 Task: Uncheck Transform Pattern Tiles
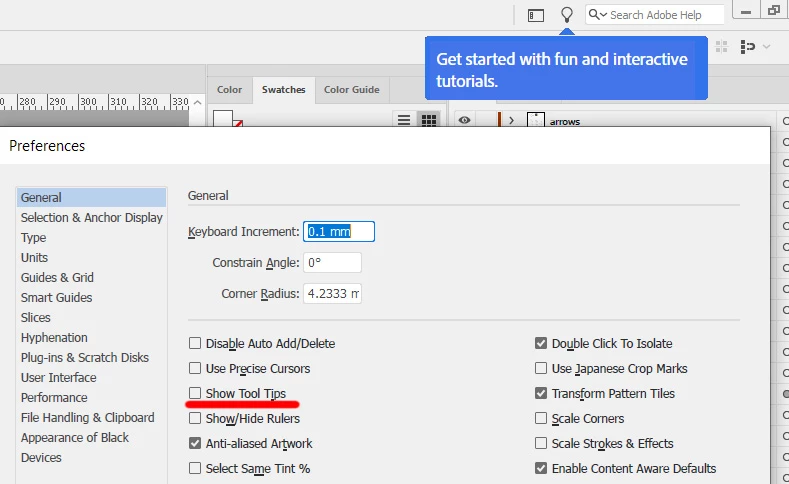[541, 393]
